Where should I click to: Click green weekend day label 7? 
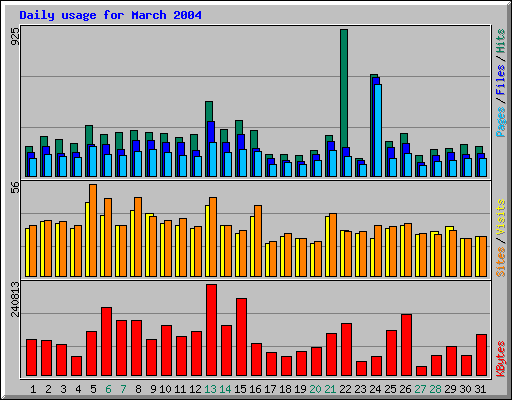[123, 389]
